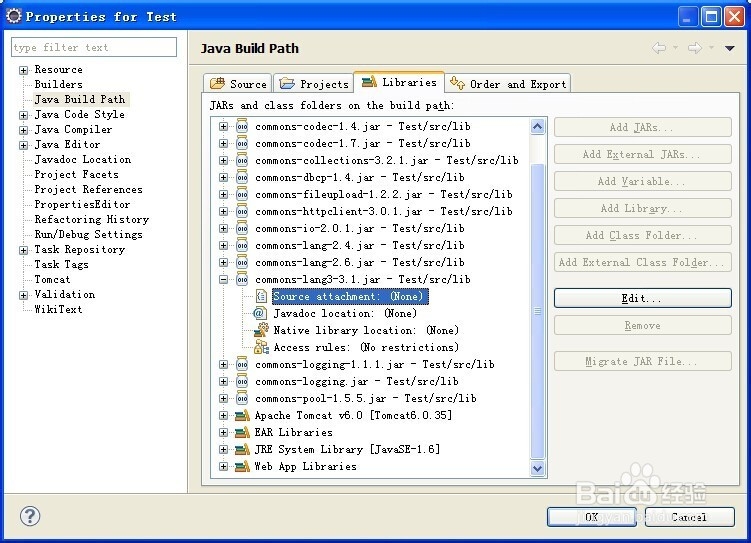Viewport: 751px width, 543px height.
Task: Expand the Java Editor node
Action: pos(23,145)
